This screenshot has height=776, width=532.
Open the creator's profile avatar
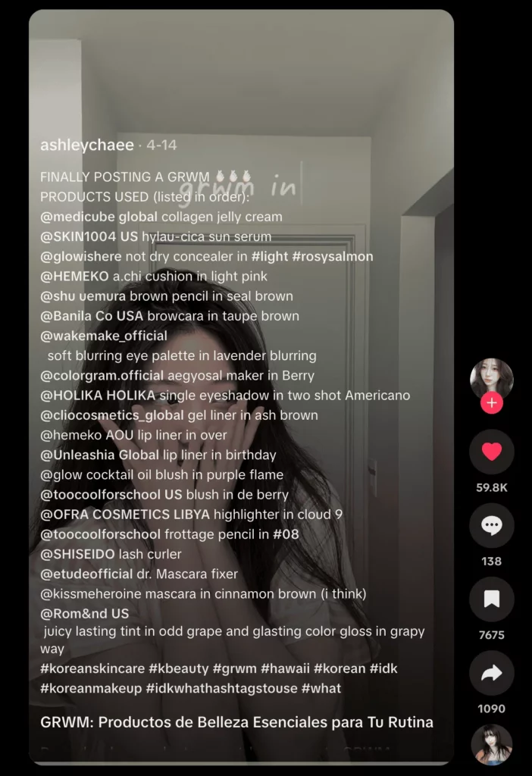(x=491, y=379)
